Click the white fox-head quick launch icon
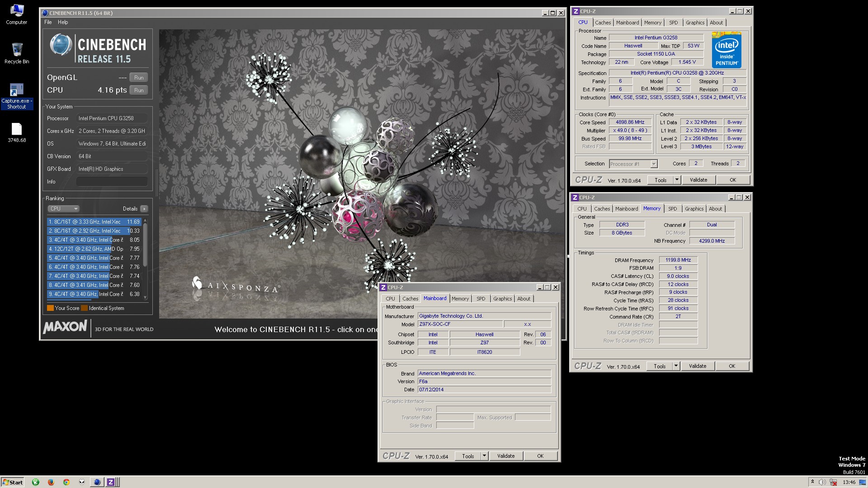 (x=81, y=482)
